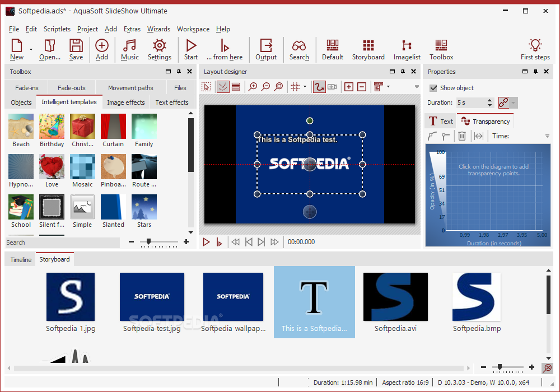
Task: Delete transparency point with trash icon
Action: pyautogui.click(x=462, y=136)
